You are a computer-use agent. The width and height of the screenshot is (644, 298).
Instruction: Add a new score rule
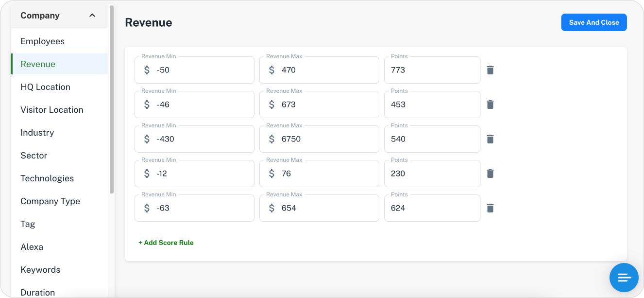pyautogui.click(x=166, y=243)
